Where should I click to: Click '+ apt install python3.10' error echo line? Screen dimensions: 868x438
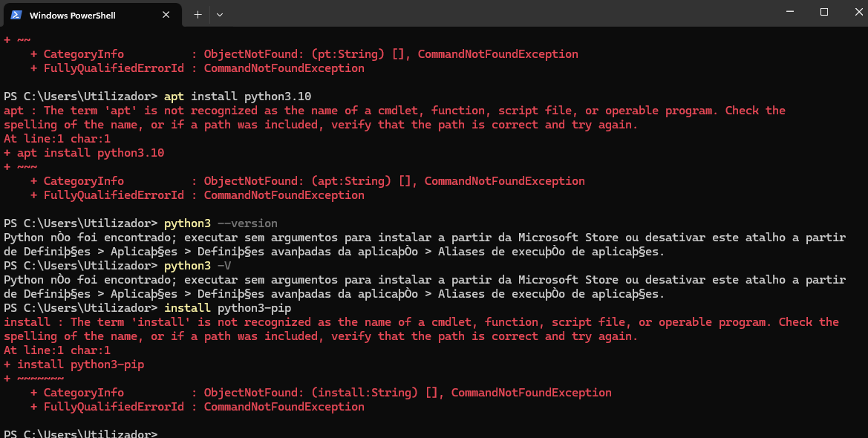[x=84, y=153]
